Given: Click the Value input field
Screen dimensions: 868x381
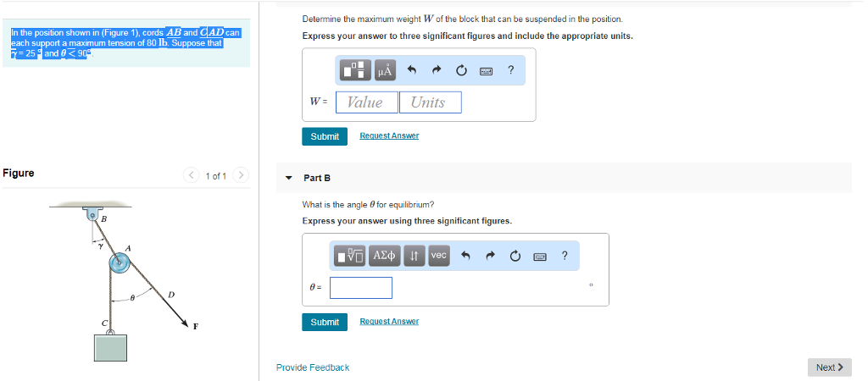Looking at the screenshot, I should pos(367,102).
